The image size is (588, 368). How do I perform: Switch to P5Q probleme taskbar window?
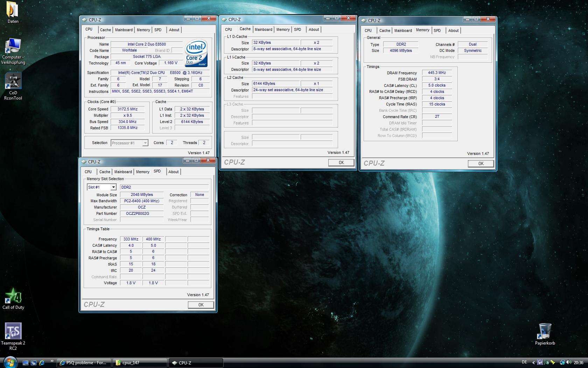(x=84, y=363)
